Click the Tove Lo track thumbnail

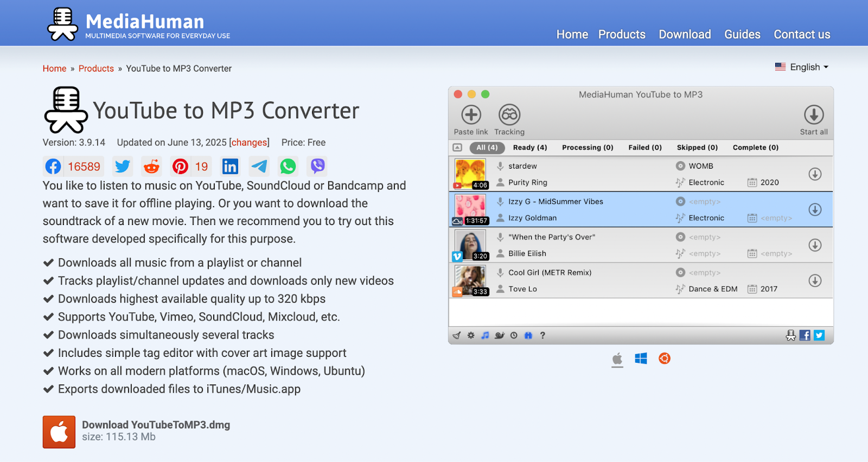(x=470, y=280)
